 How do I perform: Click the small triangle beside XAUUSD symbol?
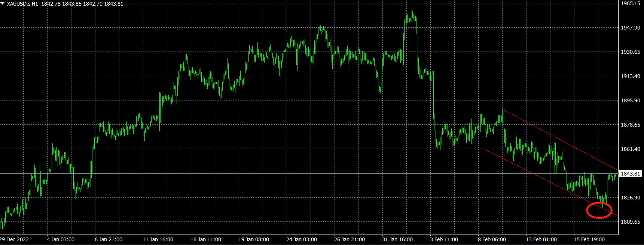[x=3, y=4]
